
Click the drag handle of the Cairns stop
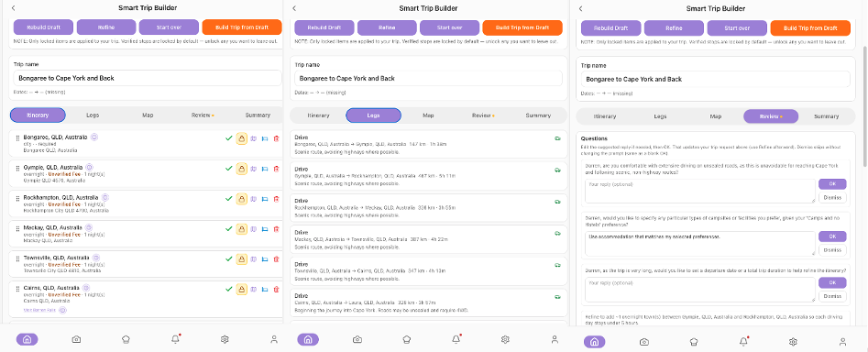tap(17, 289)
